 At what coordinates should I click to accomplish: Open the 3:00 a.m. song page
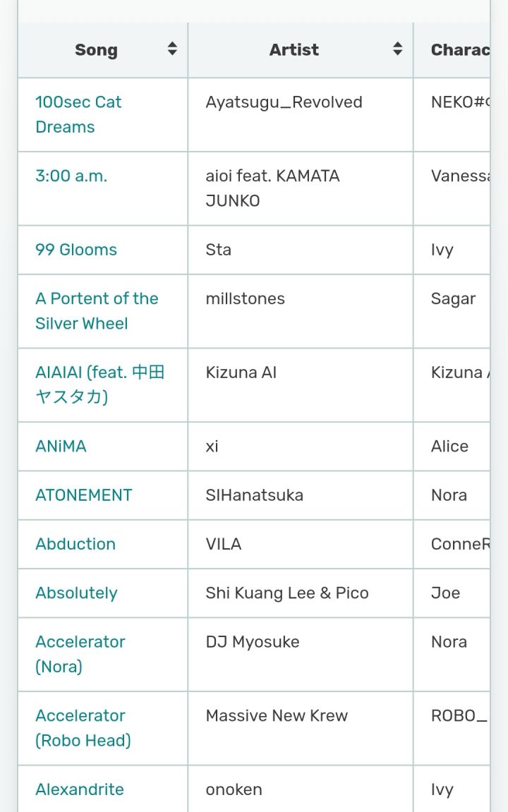(71, 176)
